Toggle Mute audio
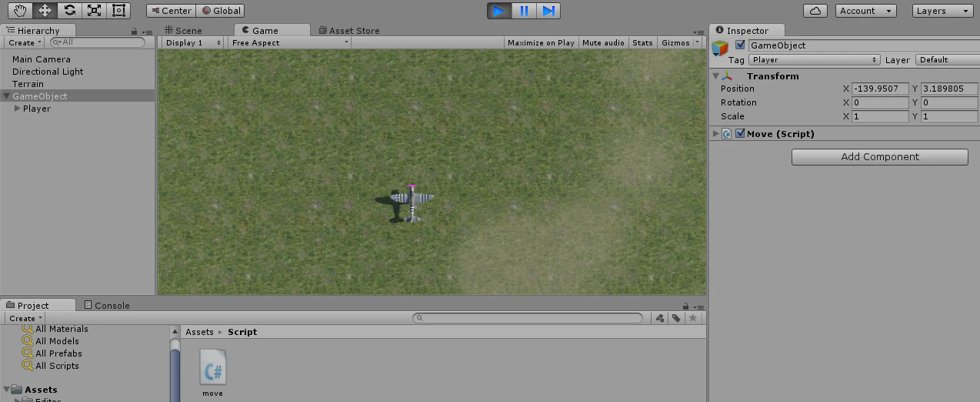This screenshot has width=980, height=402. pyautogui.click(x=604, y=43)
